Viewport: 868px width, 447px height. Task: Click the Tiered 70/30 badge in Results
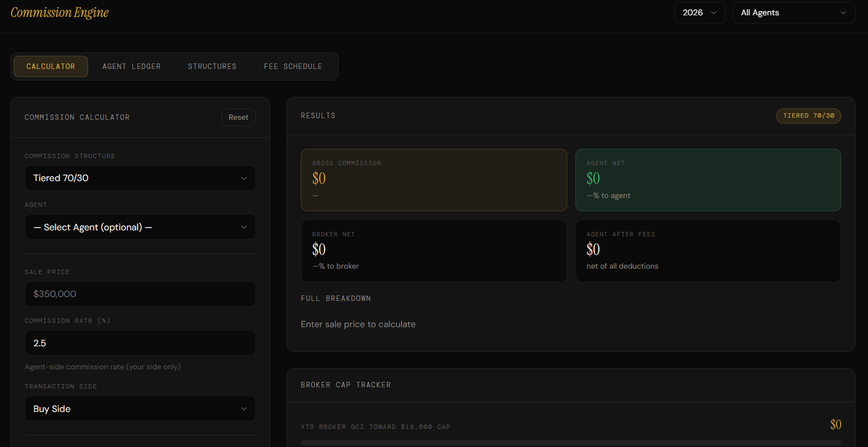coord(808,115)
